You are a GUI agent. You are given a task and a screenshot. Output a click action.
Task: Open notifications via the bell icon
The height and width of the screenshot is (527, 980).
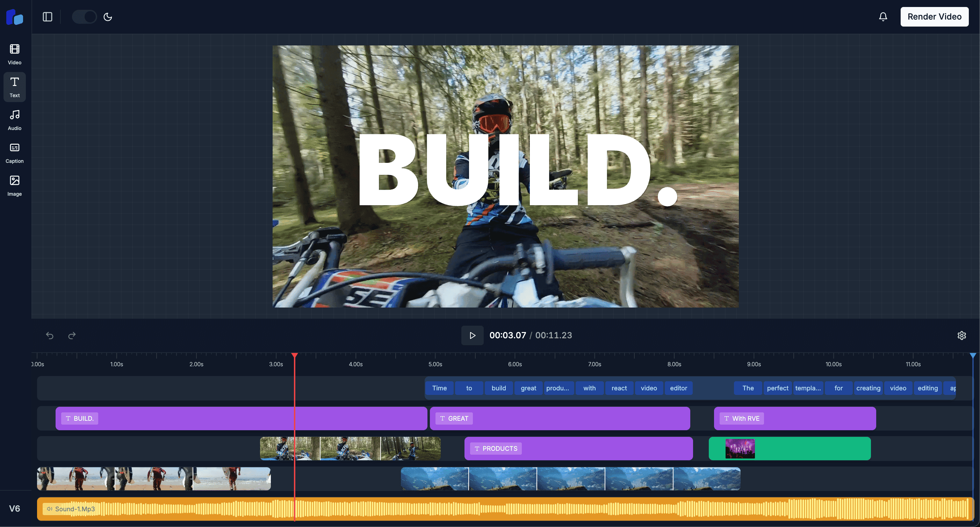[x=883, y=16]
